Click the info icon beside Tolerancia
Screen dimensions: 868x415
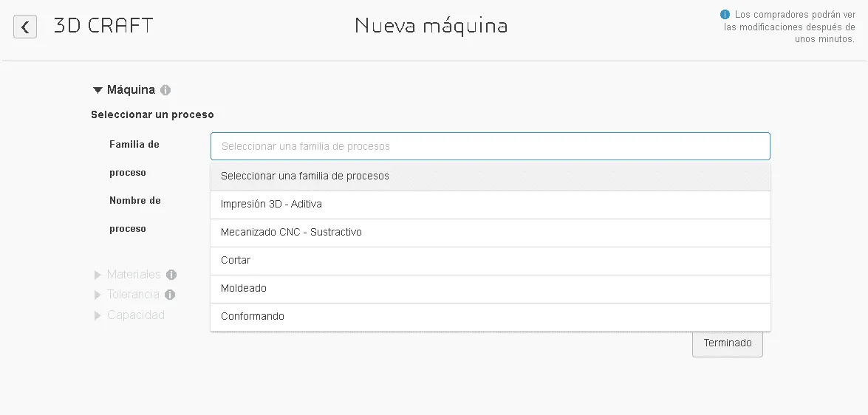[170, 295]
